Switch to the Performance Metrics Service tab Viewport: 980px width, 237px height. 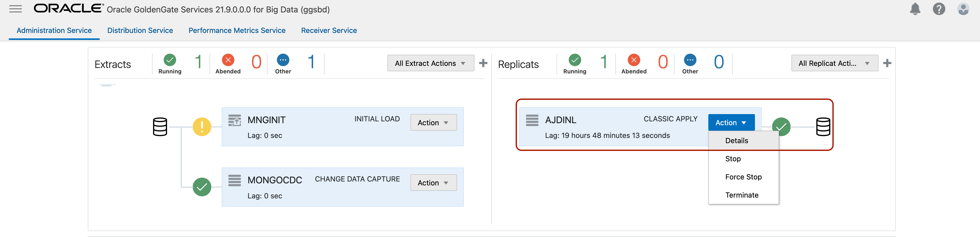(237, 31)
